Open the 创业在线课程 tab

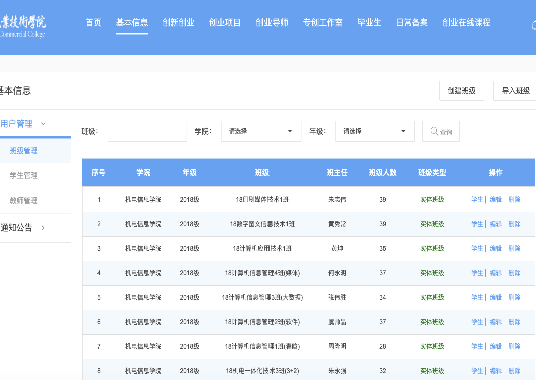[x=466, y=23]
